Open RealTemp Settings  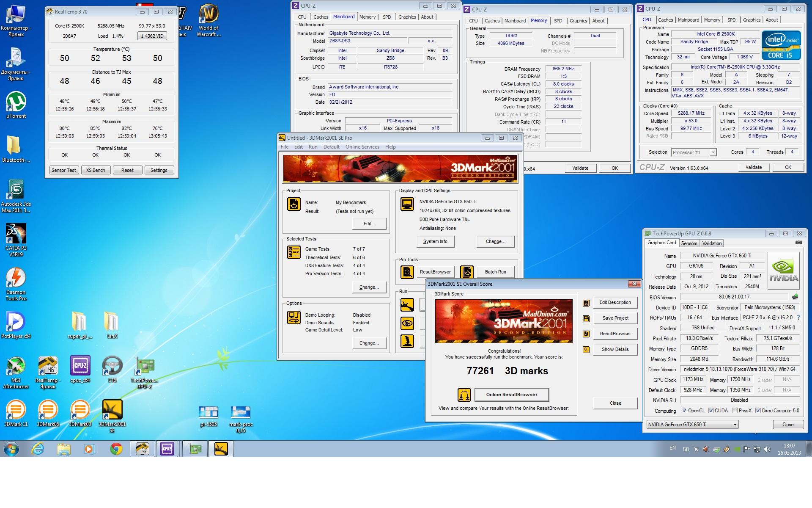159,170
